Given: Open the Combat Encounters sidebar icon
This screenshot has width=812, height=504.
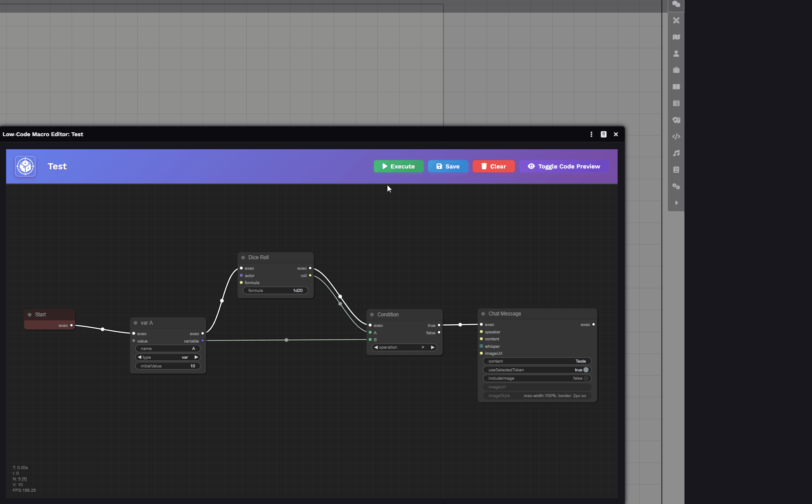Looking at the screenshot, I should click(x=676, y=21).
